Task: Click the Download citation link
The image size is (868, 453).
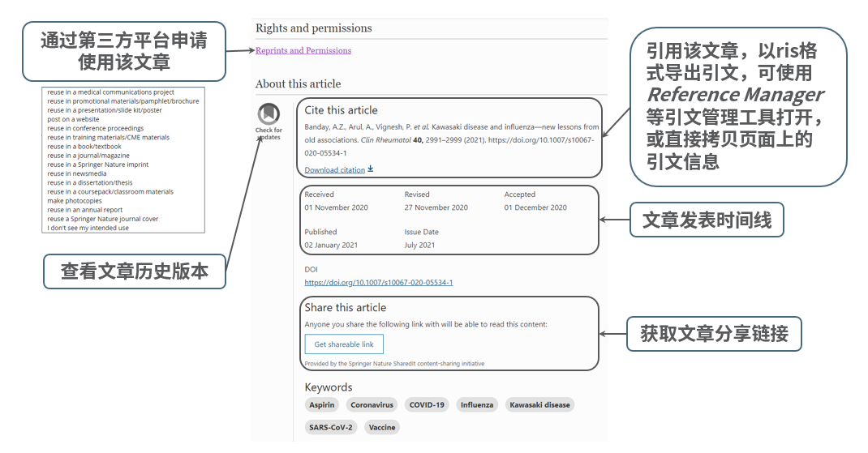Action: [335, 170]
